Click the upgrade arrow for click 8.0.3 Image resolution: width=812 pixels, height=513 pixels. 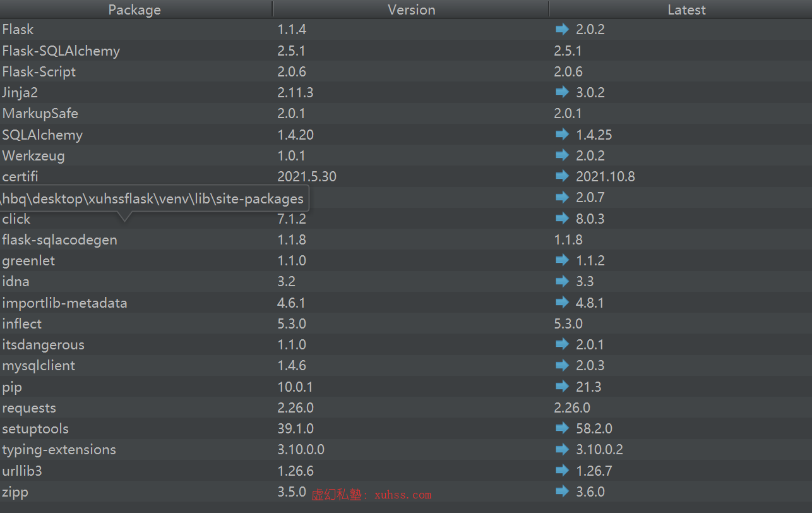tap(562, 219)
